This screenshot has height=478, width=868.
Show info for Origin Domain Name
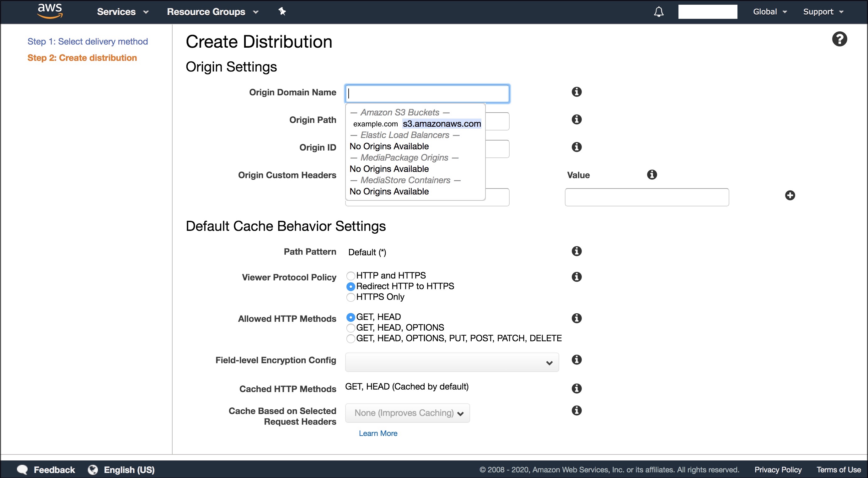pos(576,92)
